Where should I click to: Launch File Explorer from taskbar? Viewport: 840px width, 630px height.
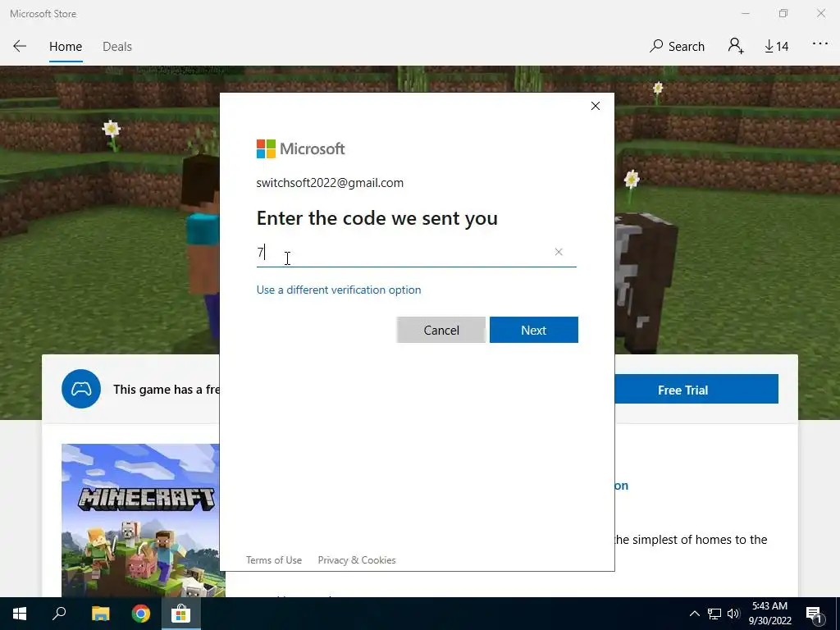101,614
